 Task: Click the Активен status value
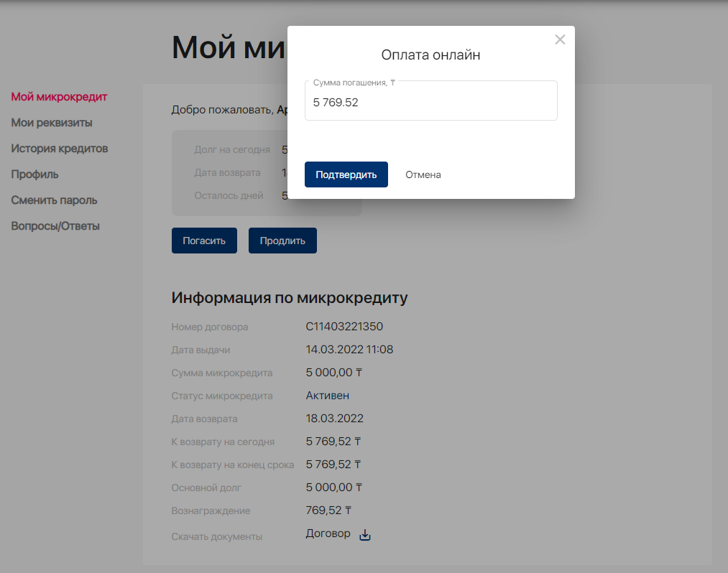point(327,396)
